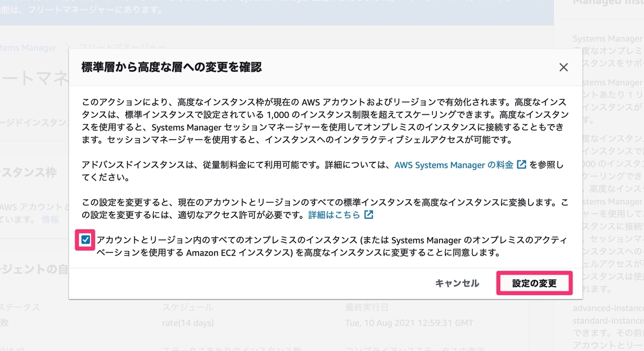This screenshot has width=644, height=351.
Task: Click the Tue, 10 Aug 2021 12:59:31 GMT timestamp
Action: (409, 323)
